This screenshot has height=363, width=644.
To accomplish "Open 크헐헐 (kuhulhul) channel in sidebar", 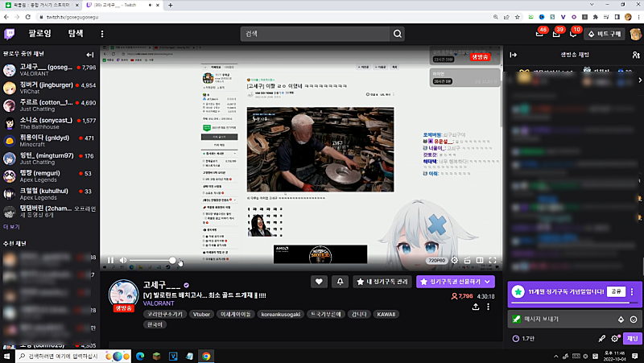I will point(50,194).
